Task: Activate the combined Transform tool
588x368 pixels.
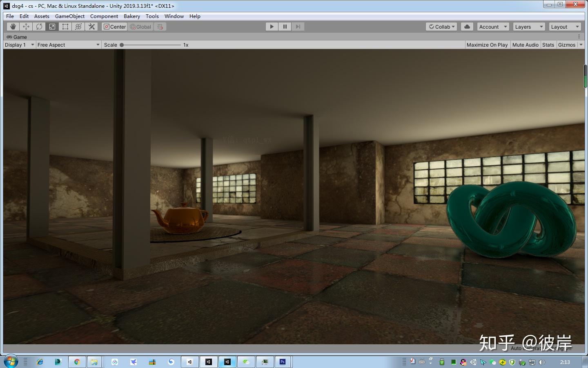Action: click(x=78, y=26)
